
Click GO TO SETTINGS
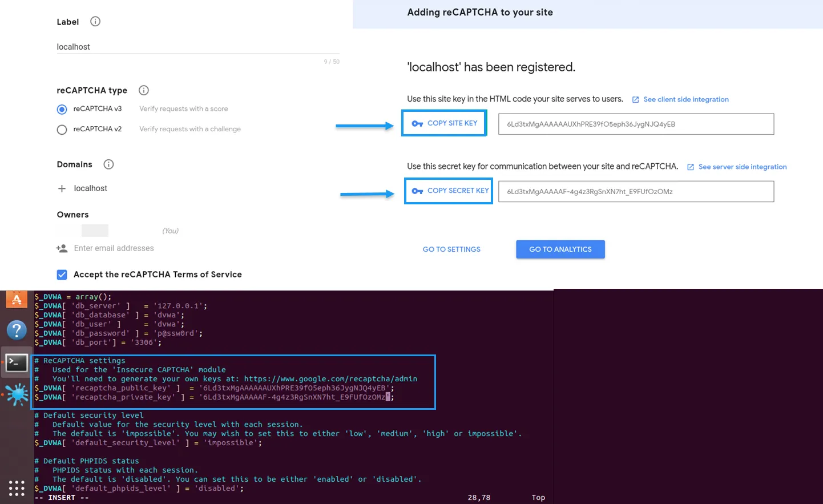[x=451, y=249]
